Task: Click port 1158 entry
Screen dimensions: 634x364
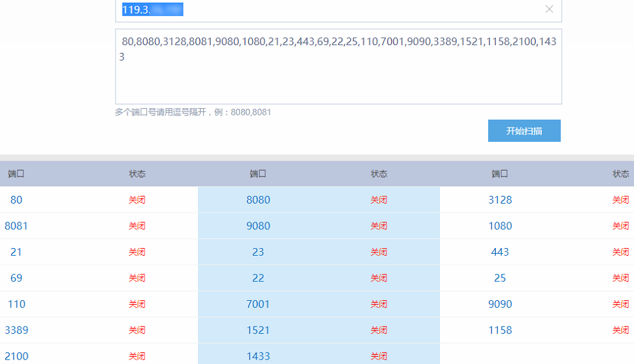Action: (x=500, y=330)
